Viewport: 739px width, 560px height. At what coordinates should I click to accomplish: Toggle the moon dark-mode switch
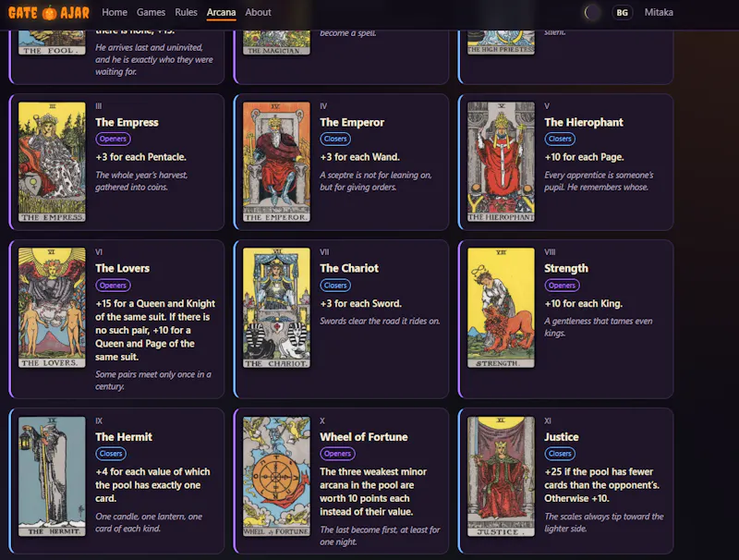(x=592, y=13)
